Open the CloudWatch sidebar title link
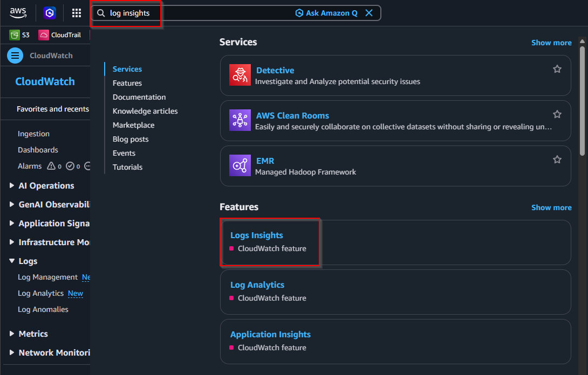588x375 pixels. (x=45, y=81)
